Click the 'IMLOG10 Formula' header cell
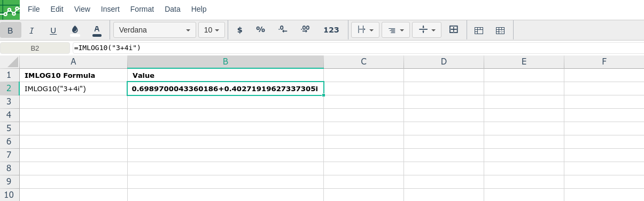The image size is (644, 201). pyautogui.click(x=73, y=75)
